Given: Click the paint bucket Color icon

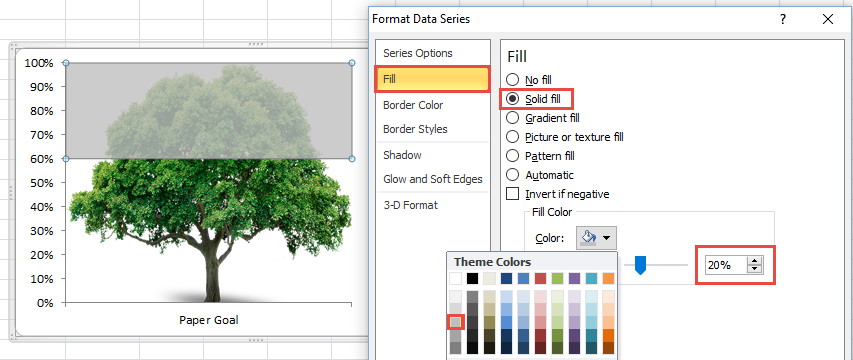Looking at the screenshot, I should pyautogui.click(x=589, y=238).
